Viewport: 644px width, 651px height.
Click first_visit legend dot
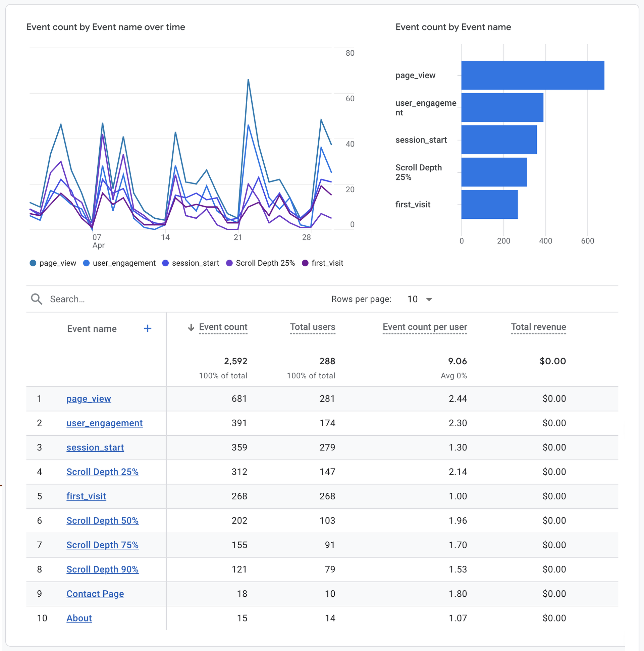(x=305, y=263)
